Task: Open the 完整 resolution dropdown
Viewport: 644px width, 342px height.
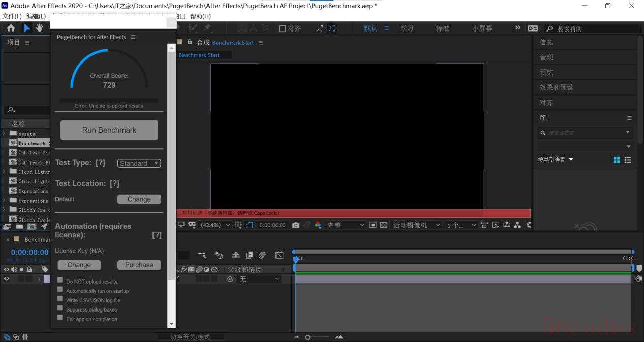Action: tap(346, 225)
